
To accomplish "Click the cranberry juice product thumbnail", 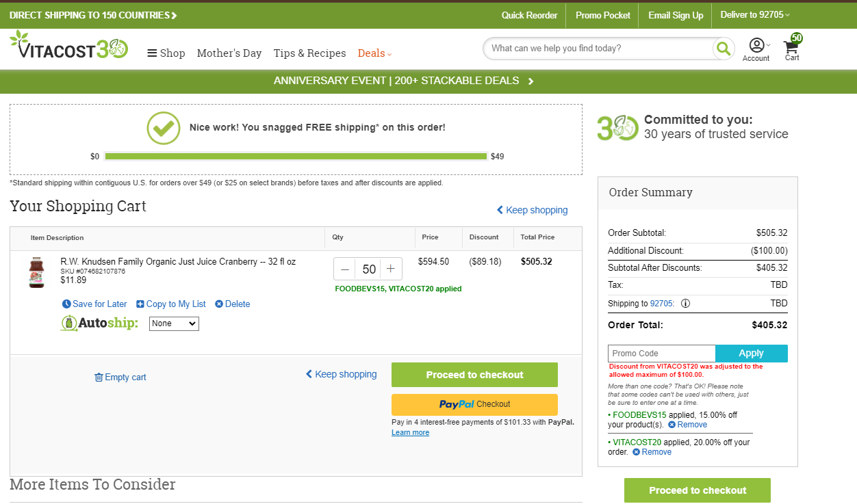I will [x=36, y=272].
